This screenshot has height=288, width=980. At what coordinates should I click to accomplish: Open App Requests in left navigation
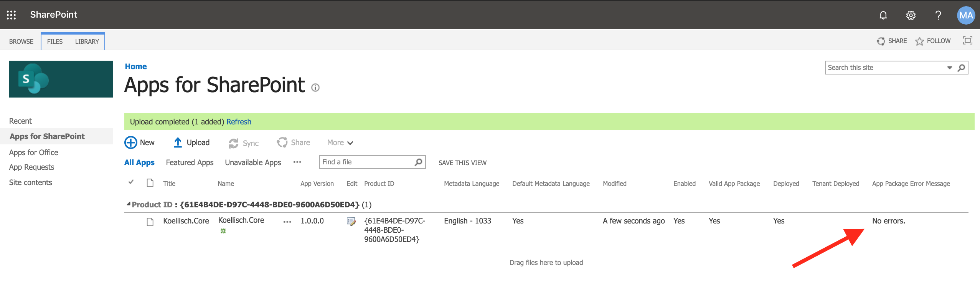pyautogui.click(x=31, y=167)
